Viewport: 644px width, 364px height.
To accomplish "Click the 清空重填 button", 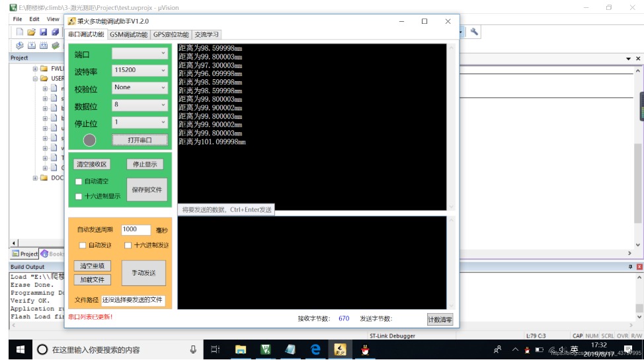I will click(92, 266).
